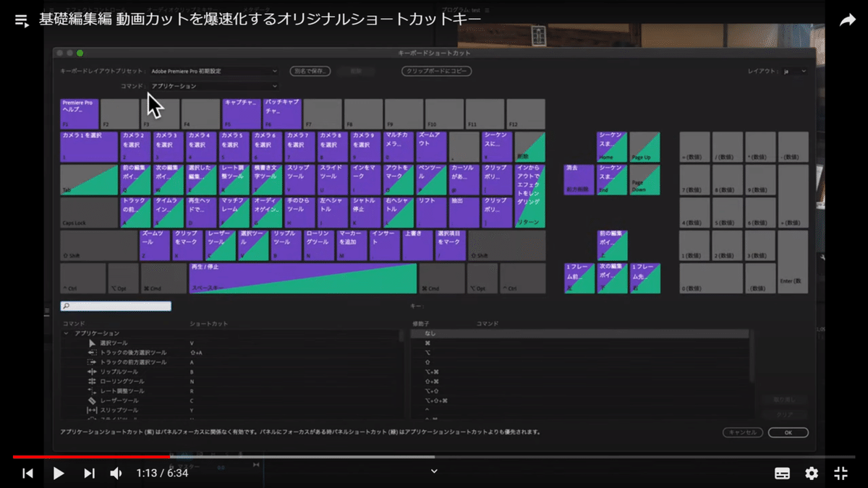This screenshot has width=868, height=488.
Task: Select the なし modifier row
Action: point(579,334)
